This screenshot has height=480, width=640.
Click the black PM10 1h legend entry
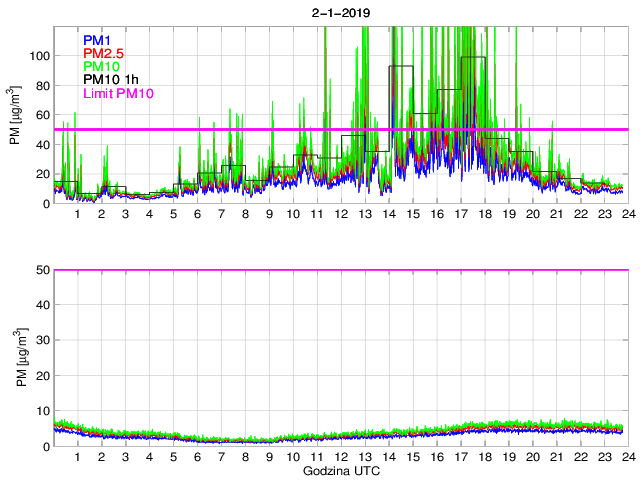coord(110,80)
